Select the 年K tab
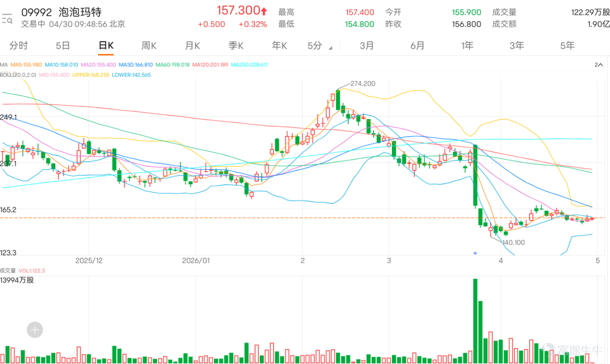The image size is (610, 364). (279, 46)
